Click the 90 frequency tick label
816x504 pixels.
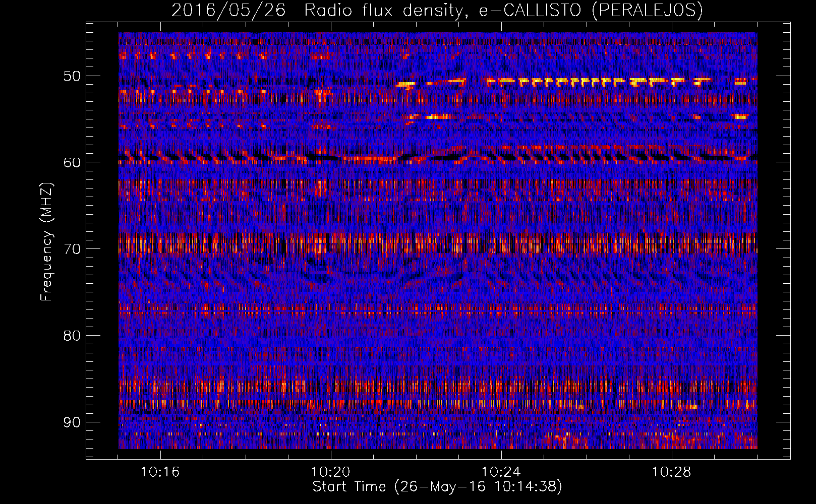click(x=72, y=422)
